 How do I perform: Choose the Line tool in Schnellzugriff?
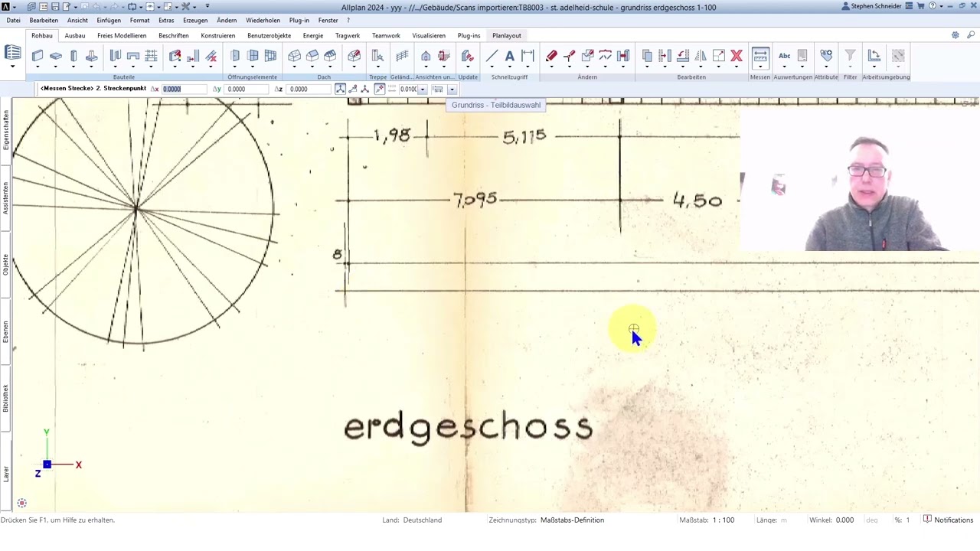point(492,56)
